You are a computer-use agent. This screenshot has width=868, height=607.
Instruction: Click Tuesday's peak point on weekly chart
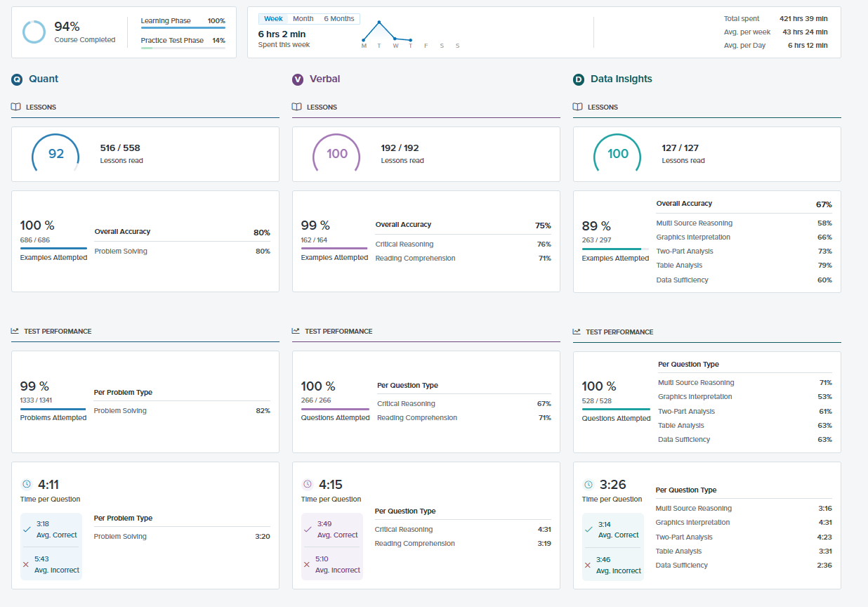379,22
